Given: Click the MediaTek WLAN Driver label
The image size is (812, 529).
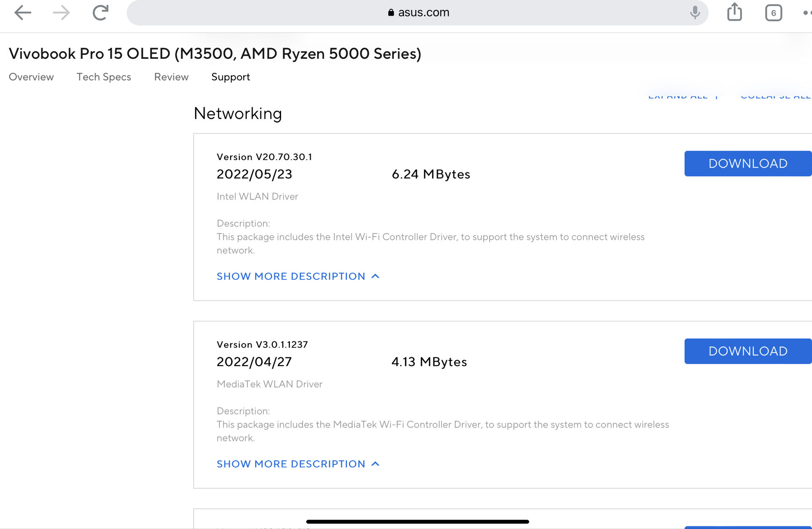Looking at the screenshot, I should 270,384.
